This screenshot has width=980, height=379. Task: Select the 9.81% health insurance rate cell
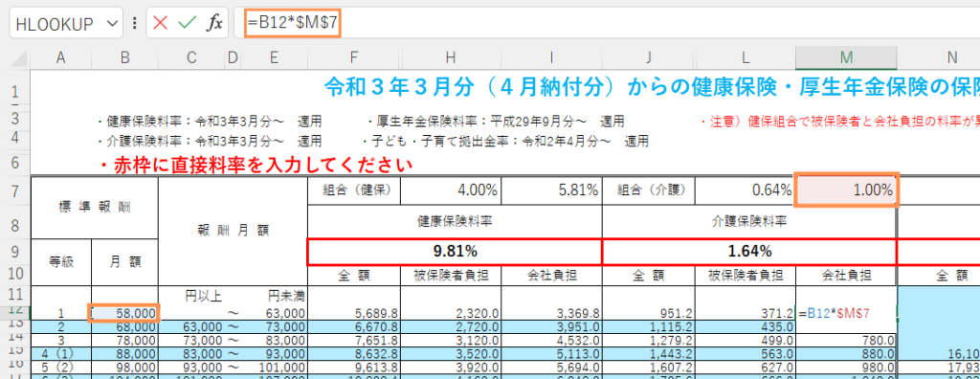pos(455,252)
